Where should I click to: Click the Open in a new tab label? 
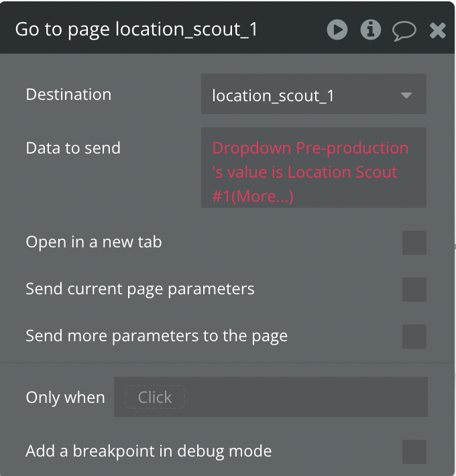94,242
